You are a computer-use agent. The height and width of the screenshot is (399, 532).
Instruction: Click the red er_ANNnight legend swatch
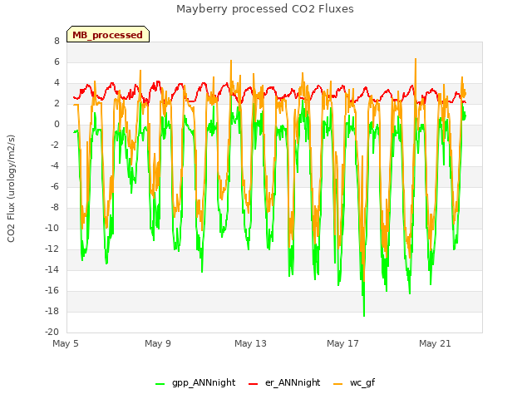click(x=253, y=384)
